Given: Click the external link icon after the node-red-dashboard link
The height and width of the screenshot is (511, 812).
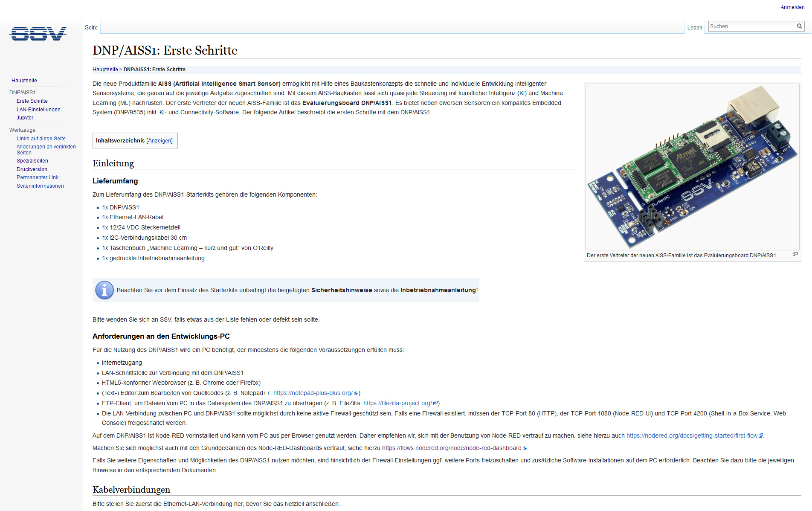Looking at the screenshot, I should click(x=524, y=448).
